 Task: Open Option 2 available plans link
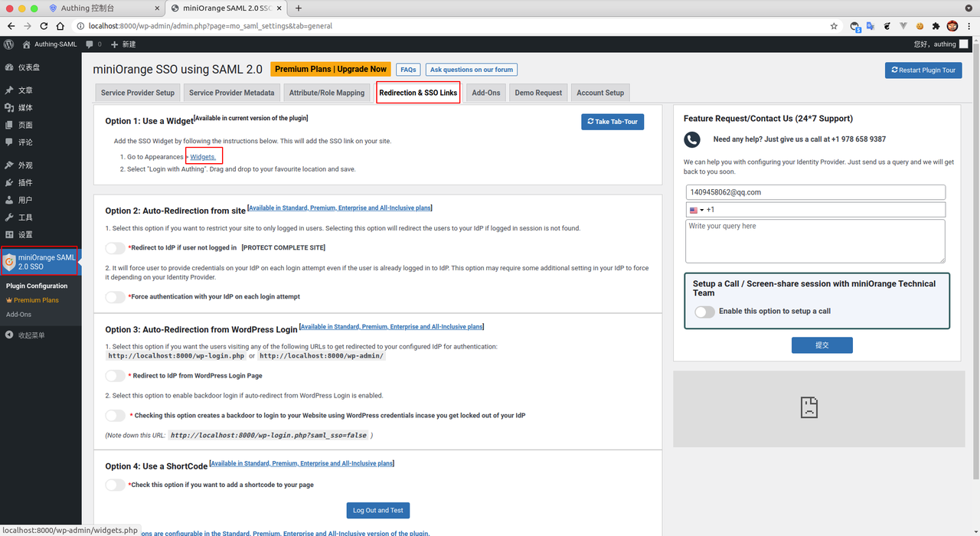[x=340, y=208]
